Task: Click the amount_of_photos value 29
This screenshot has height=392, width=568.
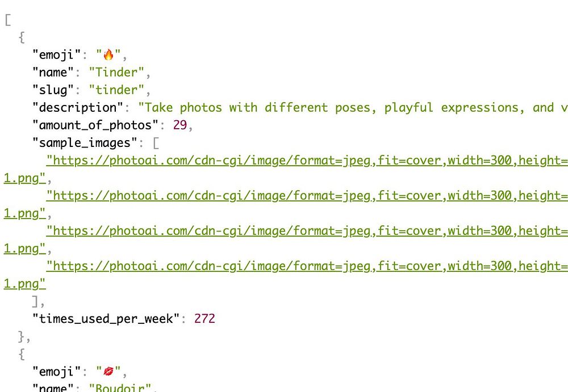Action: pos(180,125)
